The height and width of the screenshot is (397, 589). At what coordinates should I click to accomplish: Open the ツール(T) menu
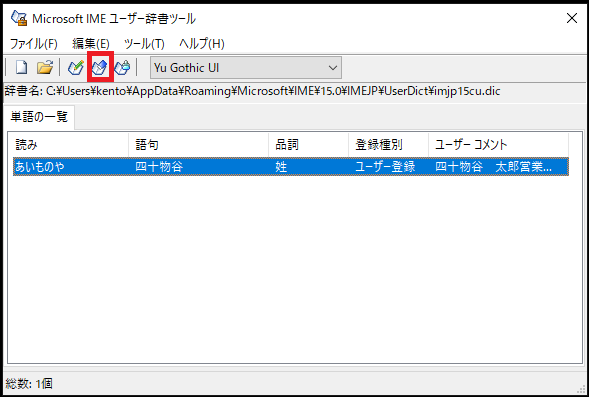coord(144,44)
